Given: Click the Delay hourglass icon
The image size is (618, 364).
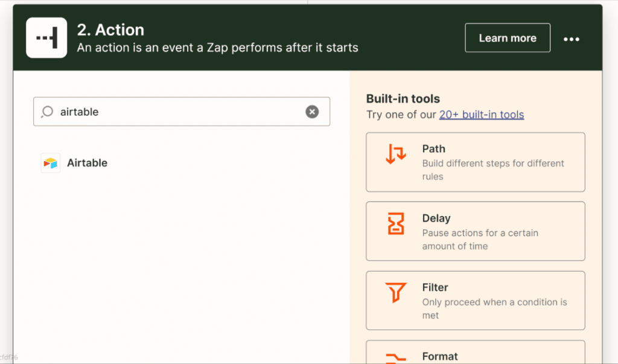Looking at the screenshot, I should point(396,224).
